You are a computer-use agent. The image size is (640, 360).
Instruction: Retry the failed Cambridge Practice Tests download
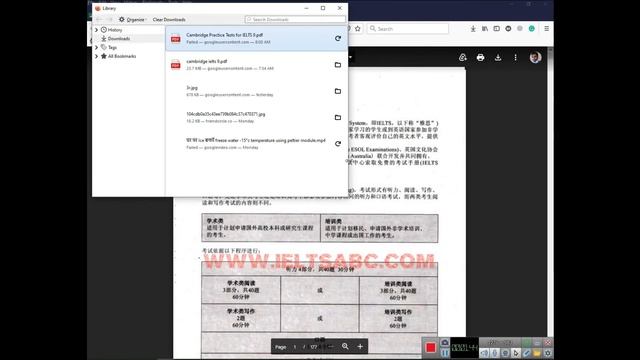point(338,38)
